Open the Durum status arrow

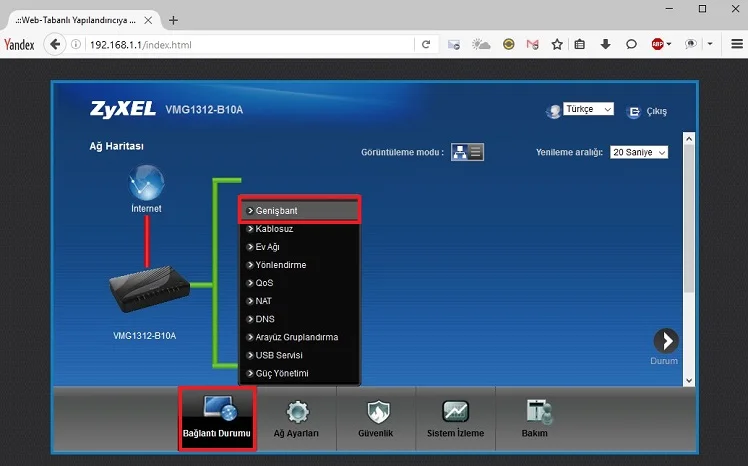pos(665,341)
